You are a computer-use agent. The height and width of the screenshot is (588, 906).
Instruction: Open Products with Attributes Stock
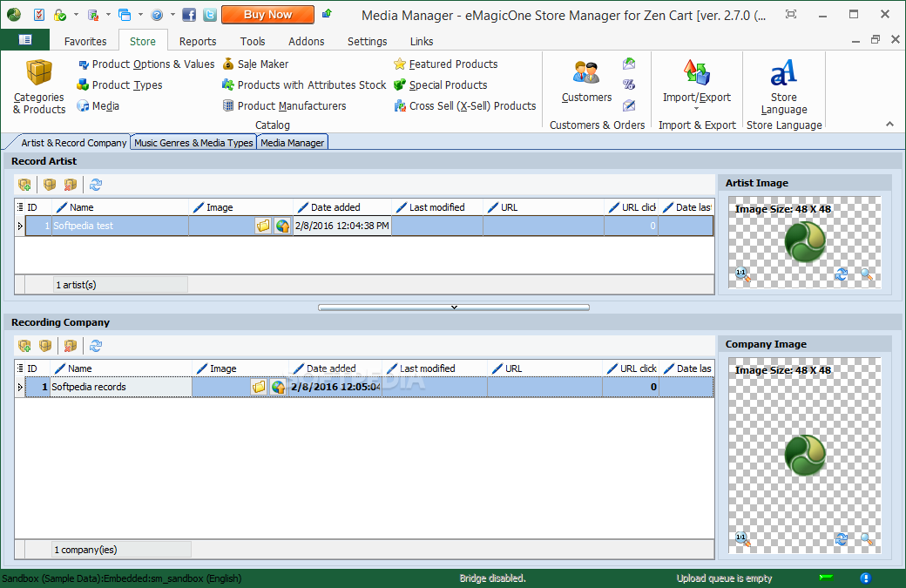point(304,84)
